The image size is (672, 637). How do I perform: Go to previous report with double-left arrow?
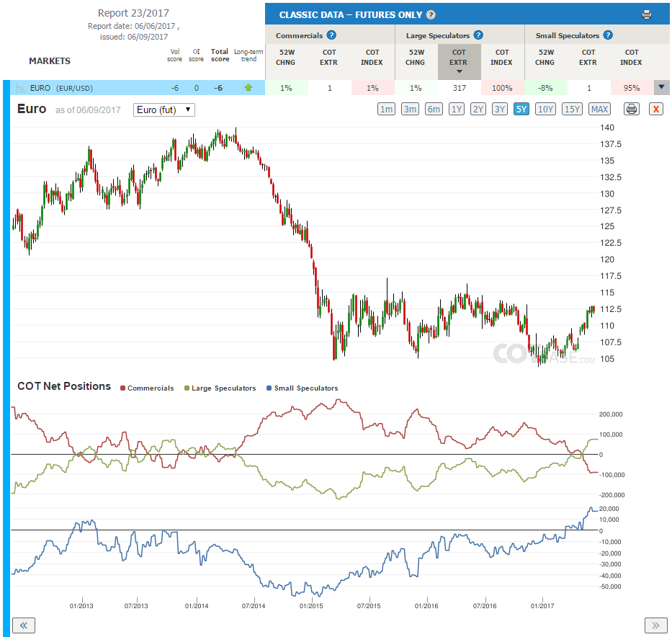(24, 625)
